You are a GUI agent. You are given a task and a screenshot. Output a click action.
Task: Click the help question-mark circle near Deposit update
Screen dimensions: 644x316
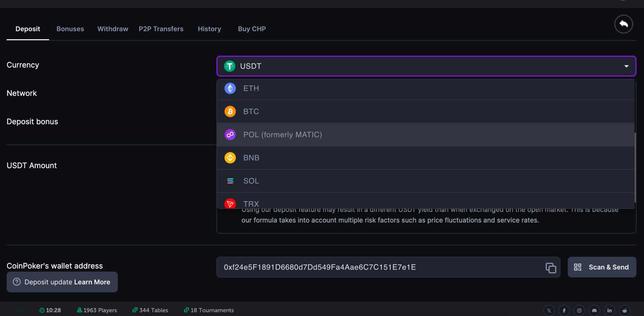(x=17, y=282)
